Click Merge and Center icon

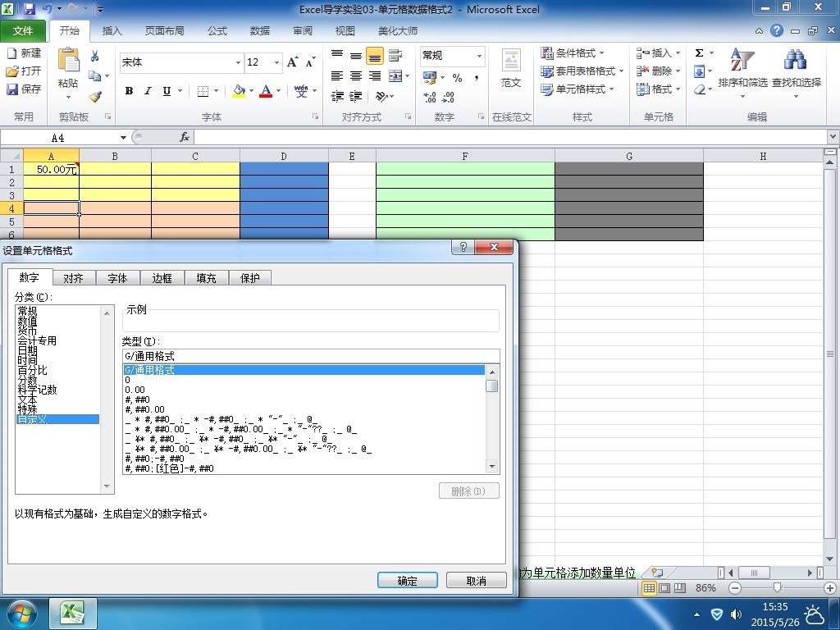coord(395,76)
